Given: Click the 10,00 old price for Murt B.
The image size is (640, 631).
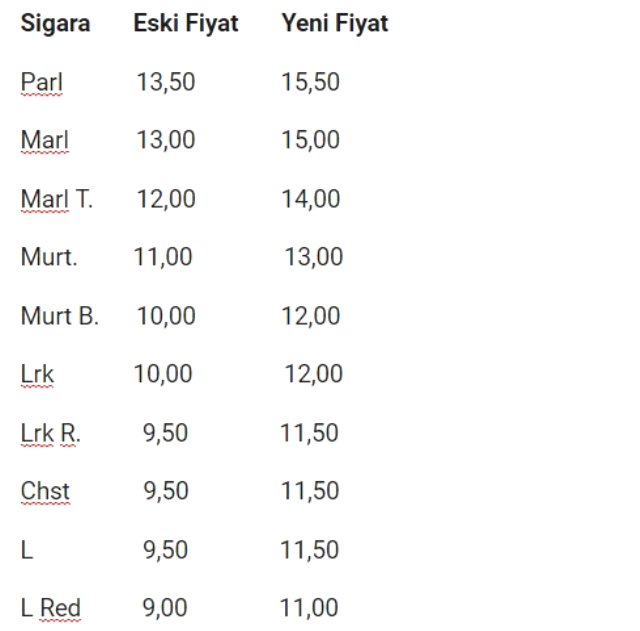Looking at the screenshot, I should coord(166,316).
